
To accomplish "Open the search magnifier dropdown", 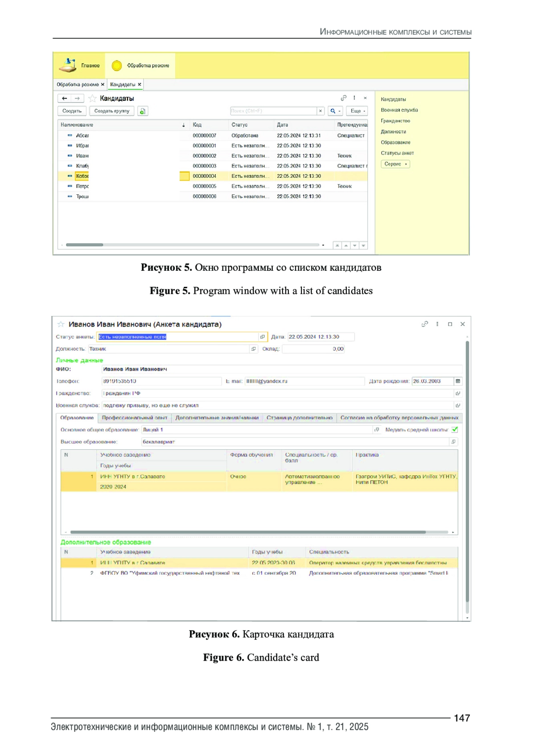I will pos(335,111).
